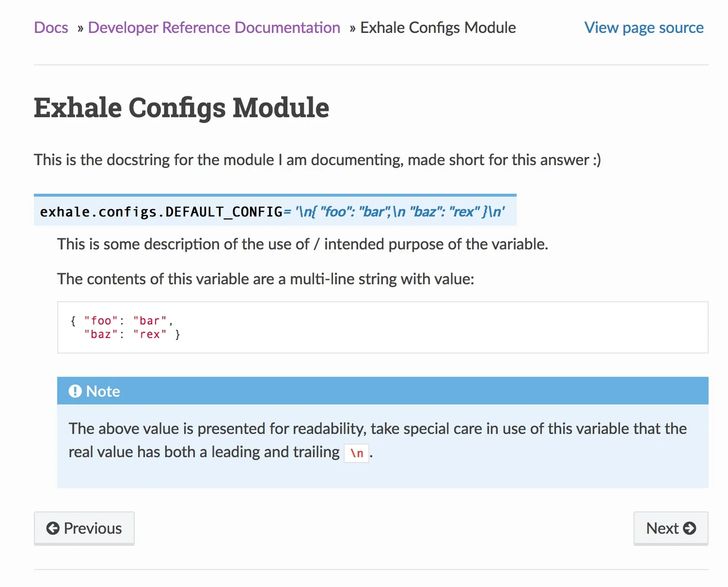Image resolution: width=728 pixels, height=587 pixels.
Task: Click the Exhale Configs Module page heading
Action: [181, 108]
